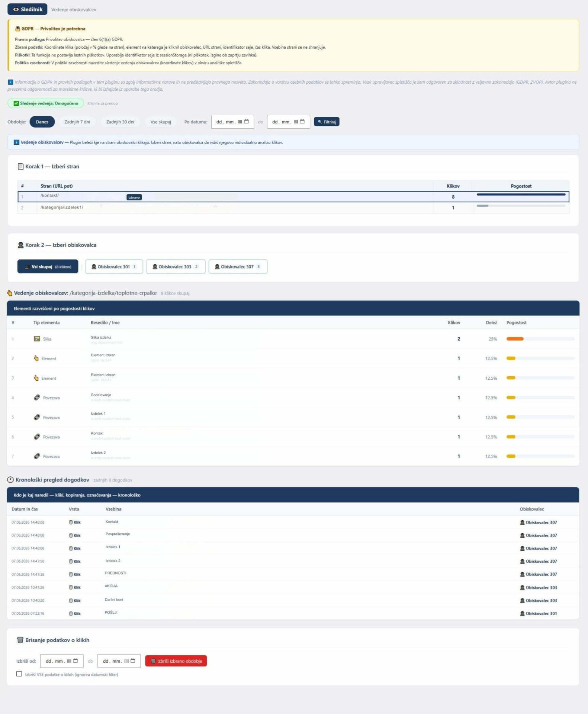588x714 pixels.
Task: Check Izbriši VSE podatke o klikih
Action: [x=19, y=674]
